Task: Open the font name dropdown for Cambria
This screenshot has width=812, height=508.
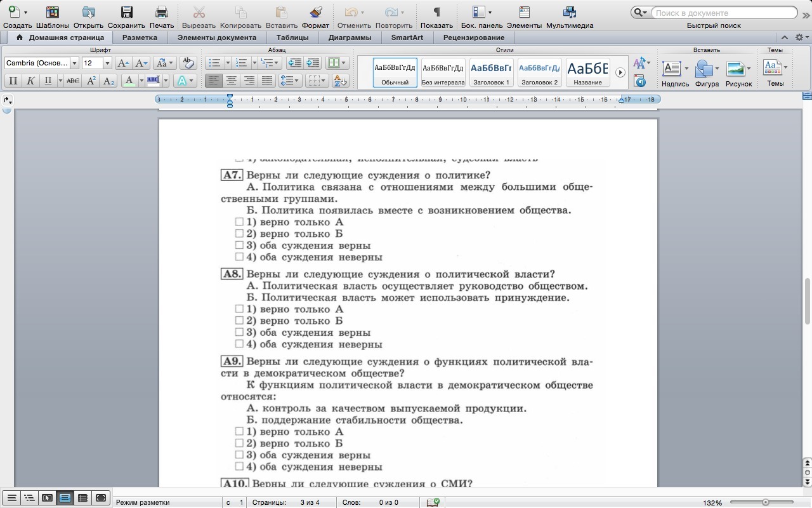Action: click(x=74, y=63)
